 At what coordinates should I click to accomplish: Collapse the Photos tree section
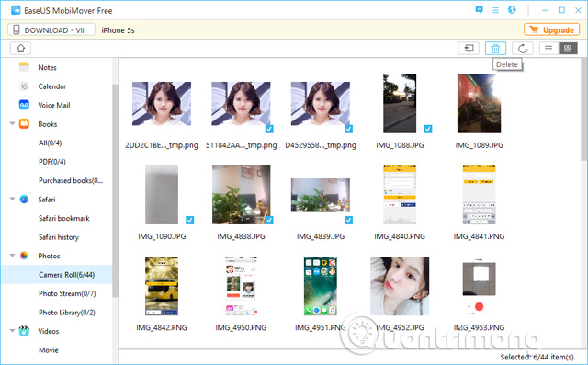[x=12, y=256]
